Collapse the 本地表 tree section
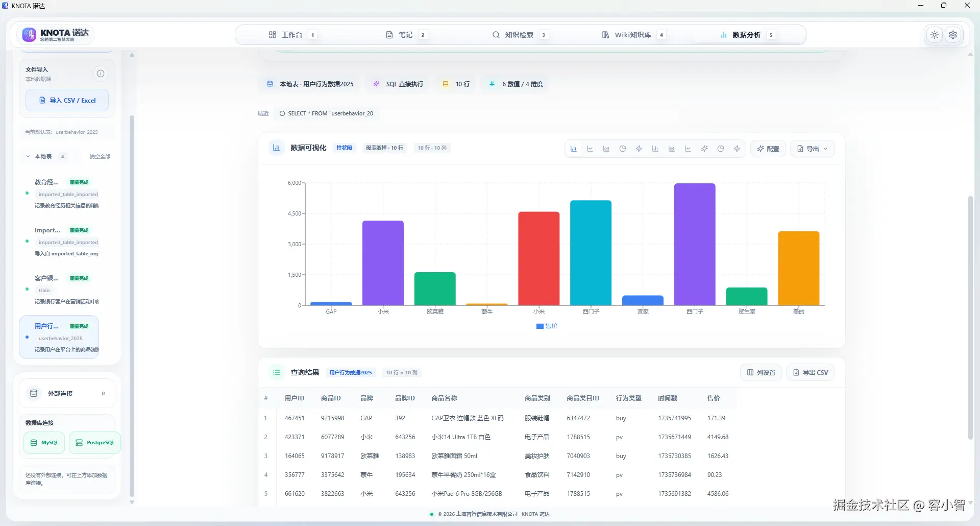 pyautogui.click(x=28, y=156)
